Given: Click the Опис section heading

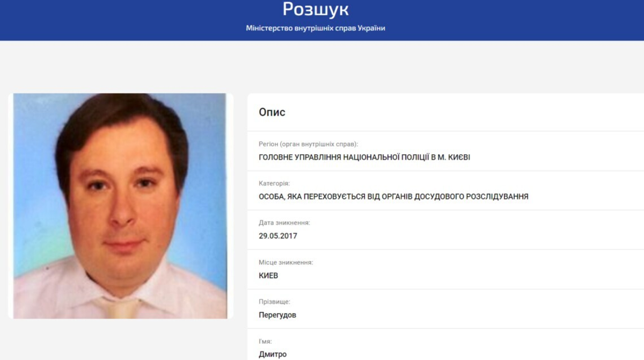Looking at the screenshot, I should [272, 112].
